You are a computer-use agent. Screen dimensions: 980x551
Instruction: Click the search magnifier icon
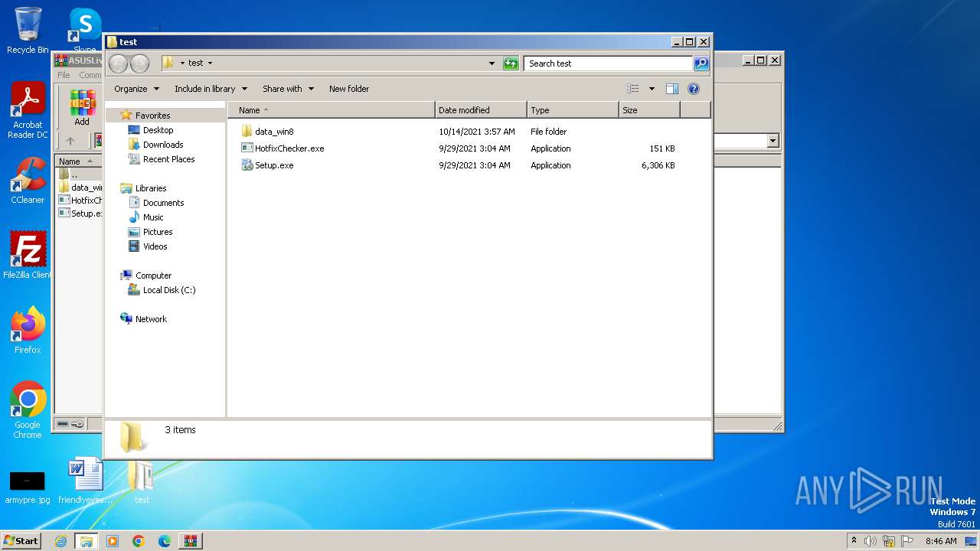point(701,64)
